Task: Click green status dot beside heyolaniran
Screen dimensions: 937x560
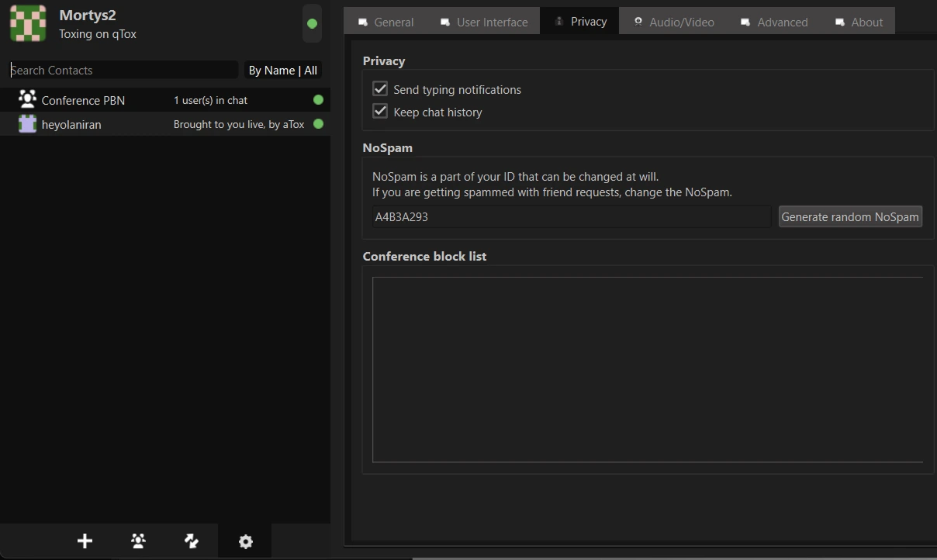Action: click(318, 124)
